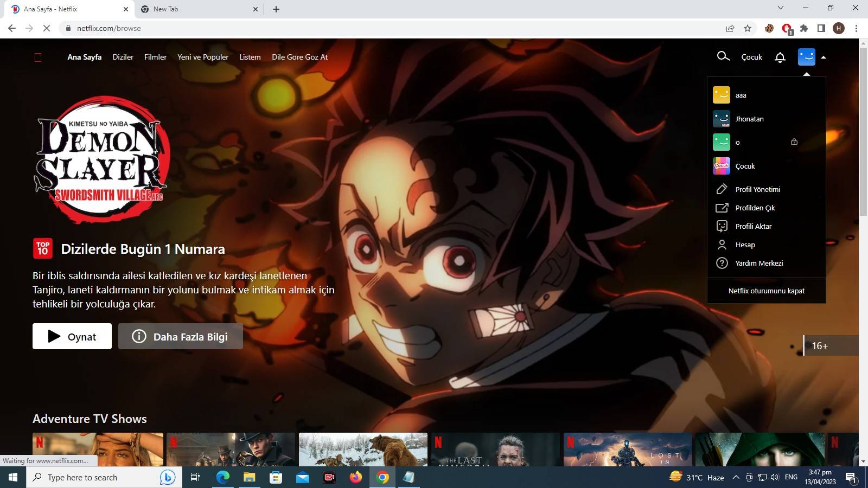Open the Diziler nav link

123,57
